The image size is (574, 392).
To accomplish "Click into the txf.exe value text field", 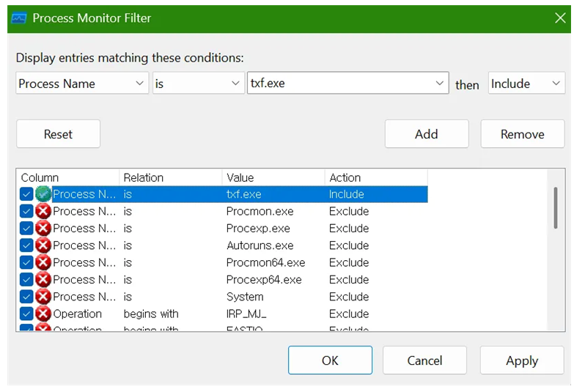I will pos(341,84).
